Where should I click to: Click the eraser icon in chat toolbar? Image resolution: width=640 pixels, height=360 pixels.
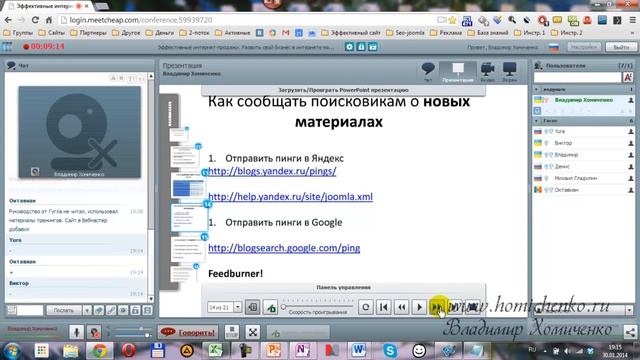[98, 310]
